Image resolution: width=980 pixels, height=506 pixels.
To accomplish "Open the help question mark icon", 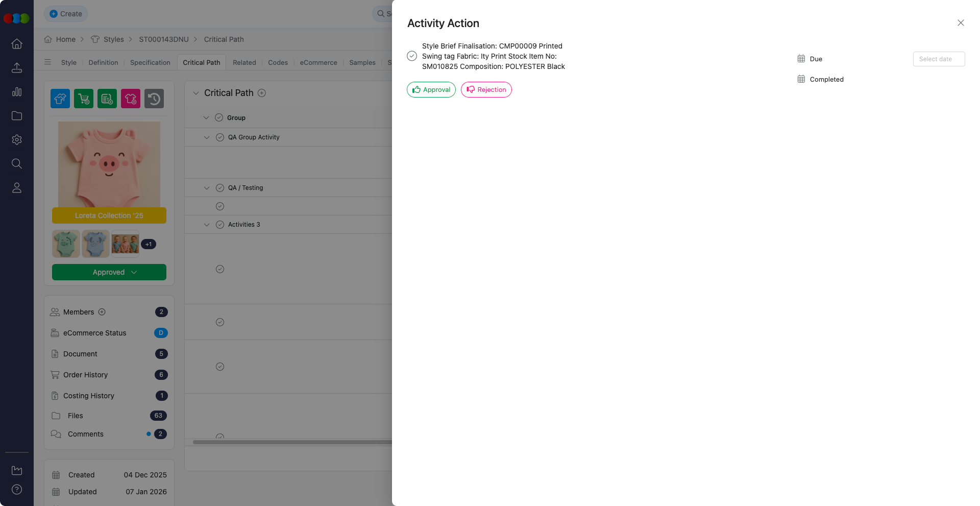I will (17, 489).
